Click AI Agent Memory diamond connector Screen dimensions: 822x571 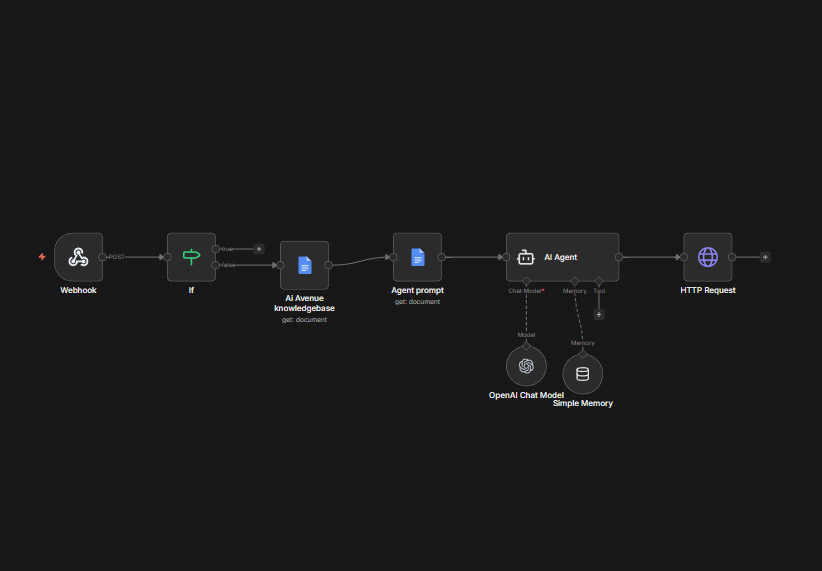tap(575, 282)
